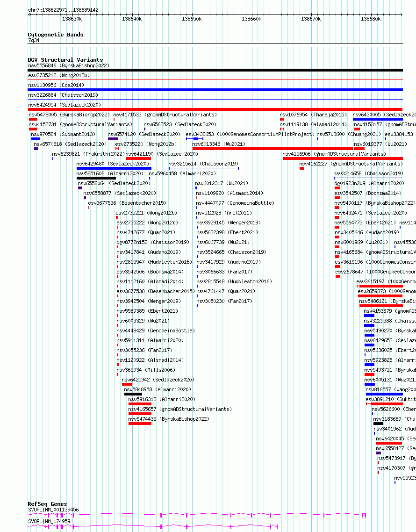Open nsv4171533 (gnomADStructuralVariants) label
This screenshot has width=416, height=532.
(x=165, y=115)
